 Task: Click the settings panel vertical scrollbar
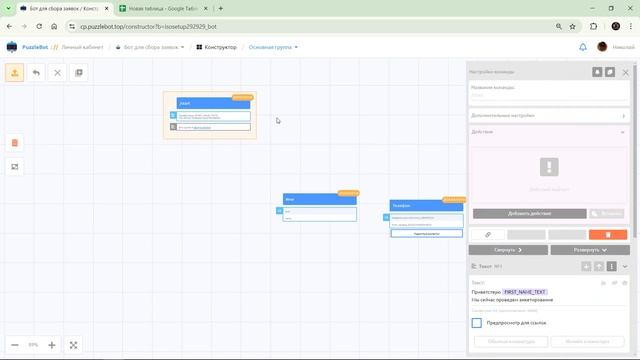635,151
